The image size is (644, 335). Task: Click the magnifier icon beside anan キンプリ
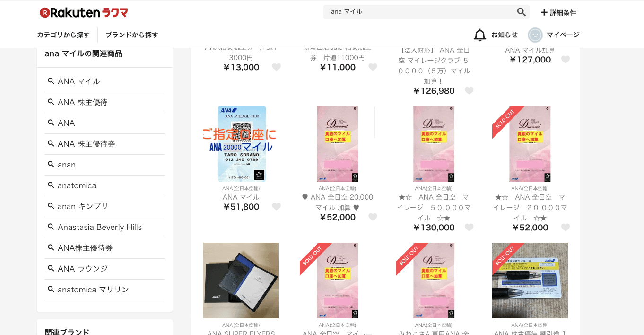(x=51, y=206)
